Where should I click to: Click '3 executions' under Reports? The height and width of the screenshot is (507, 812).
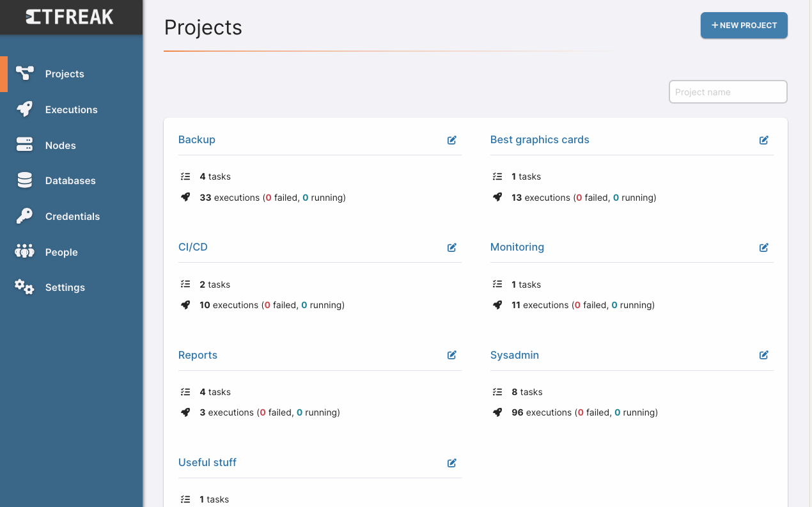point(227,412)
